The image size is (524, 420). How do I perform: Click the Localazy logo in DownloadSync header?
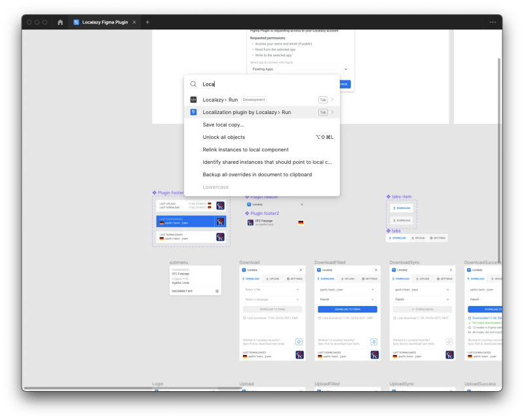[x=394, y=270]
